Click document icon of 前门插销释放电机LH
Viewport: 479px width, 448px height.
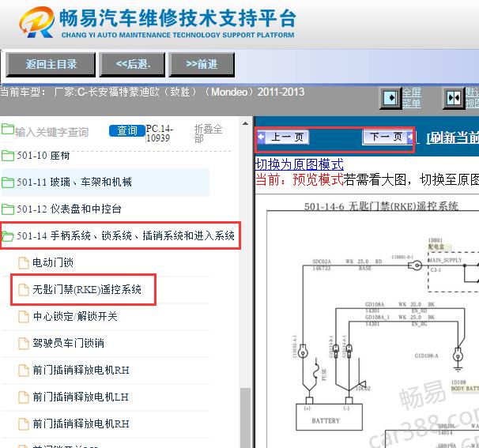coord(24,397)
